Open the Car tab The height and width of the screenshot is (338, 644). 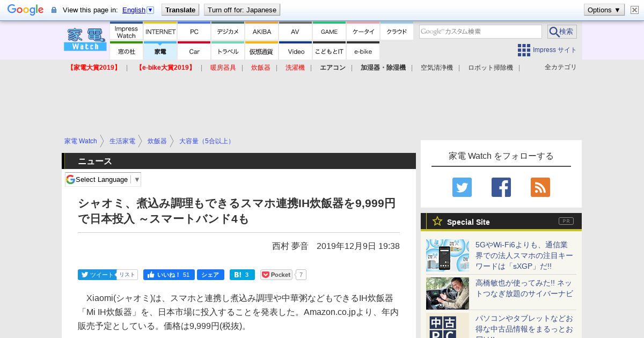194,51
